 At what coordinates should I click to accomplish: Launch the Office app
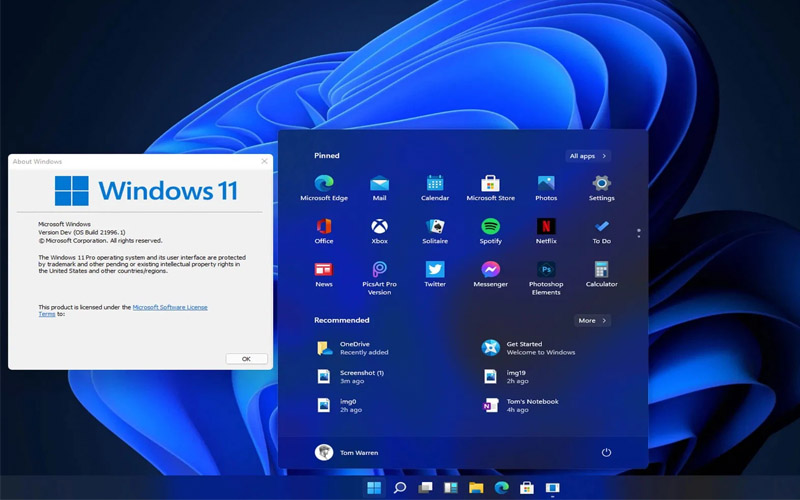point(323,231)
